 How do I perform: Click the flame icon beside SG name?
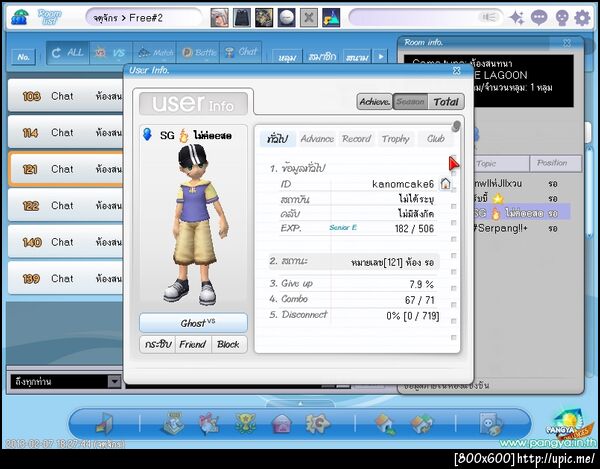[184, 135]
